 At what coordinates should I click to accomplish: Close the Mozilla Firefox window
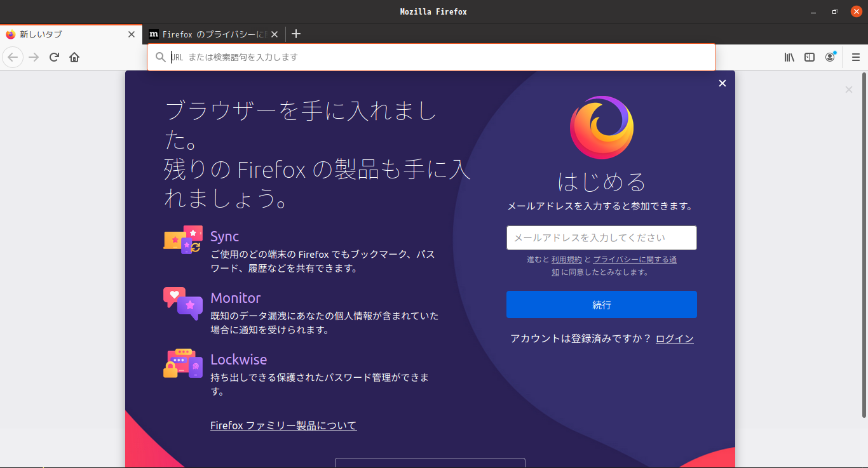(x=856, y=11)
